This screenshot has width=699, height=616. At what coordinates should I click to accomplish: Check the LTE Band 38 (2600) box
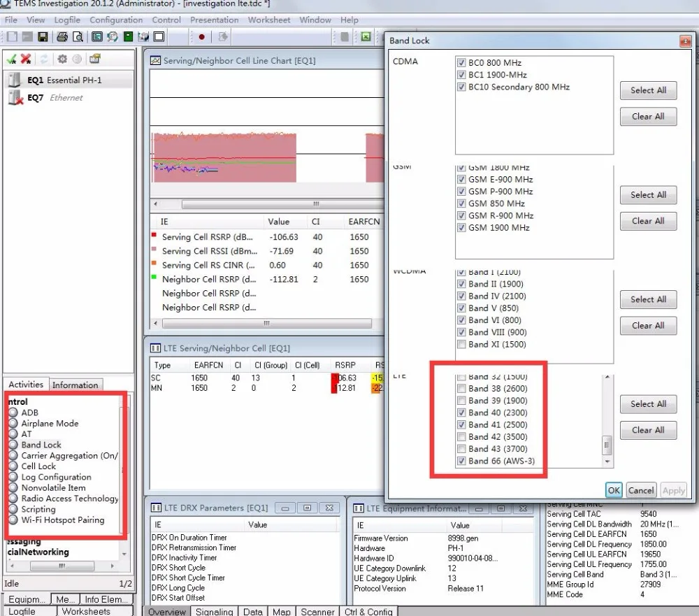461,389
